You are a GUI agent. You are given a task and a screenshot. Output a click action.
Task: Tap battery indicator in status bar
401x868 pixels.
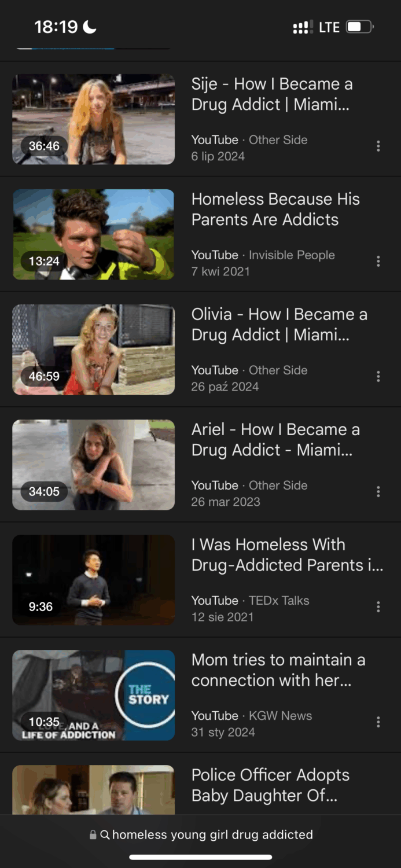tap(360, 27)
